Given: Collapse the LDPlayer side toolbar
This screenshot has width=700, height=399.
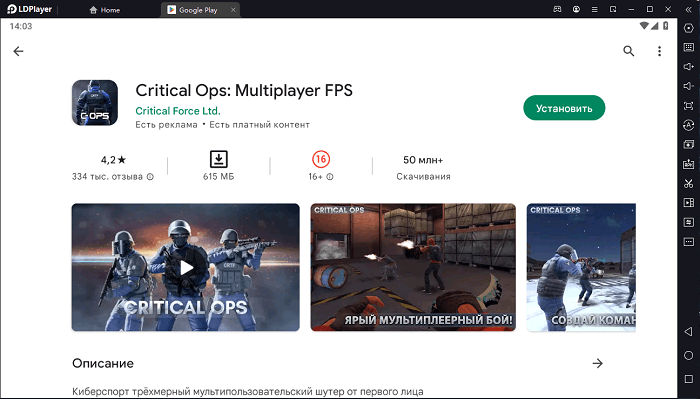Looking at the screenshot, I should click(689, 9).
